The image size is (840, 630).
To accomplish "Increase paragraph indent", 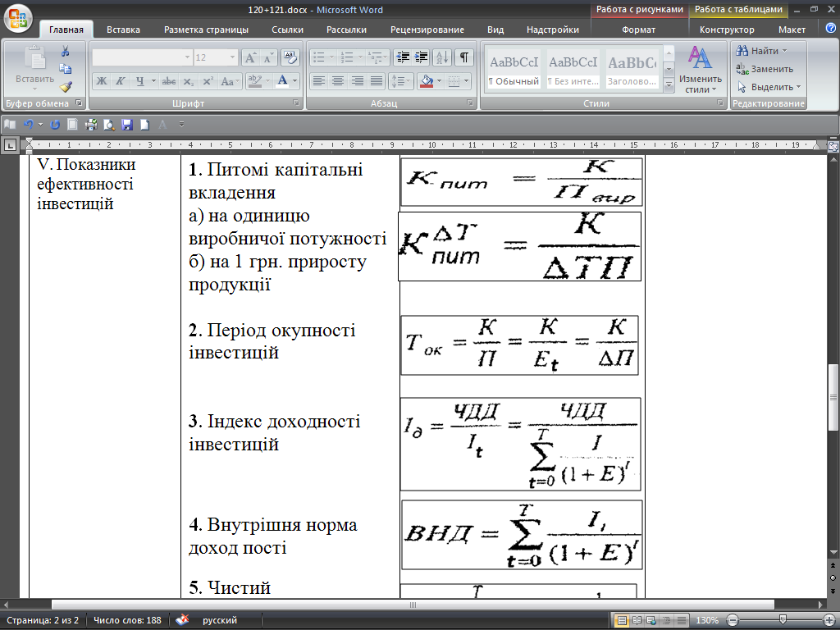I will tap(421, 57).
